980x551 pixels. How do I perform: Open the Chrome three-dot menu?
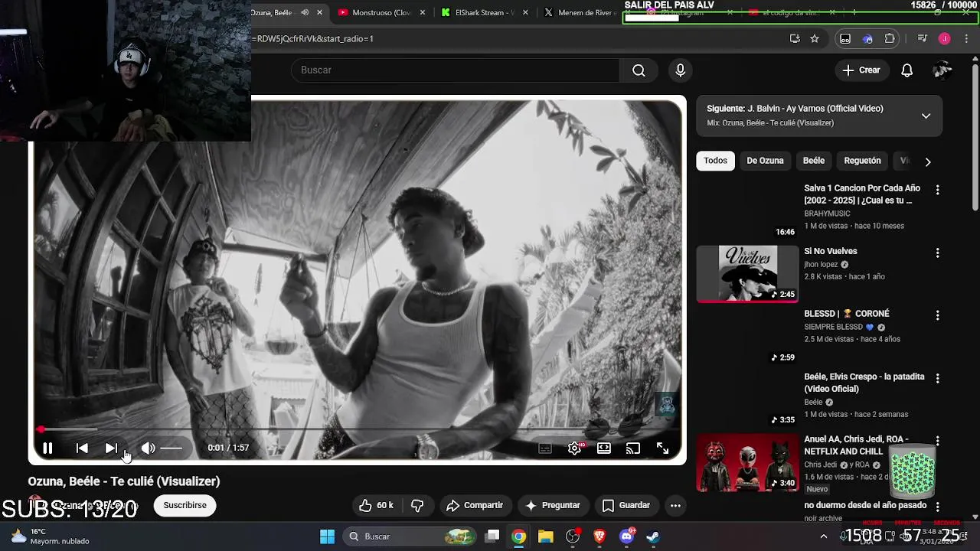[965, 38]
